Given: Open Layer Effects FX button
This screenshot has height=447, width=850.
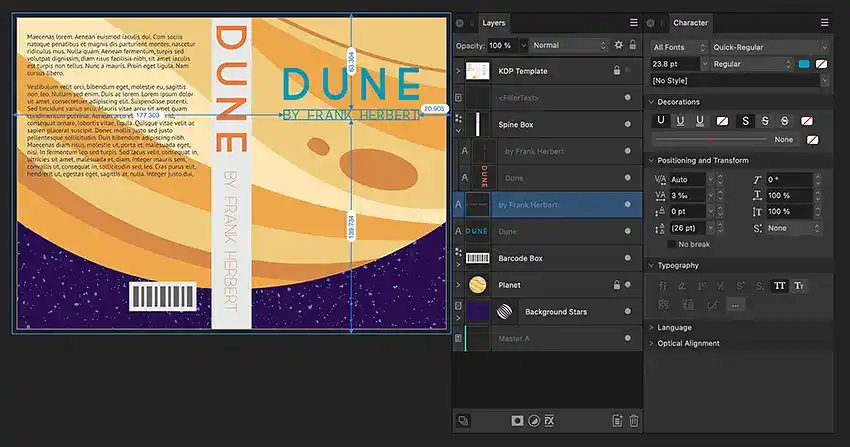Looking at the screenshot, I should [550, 420].
